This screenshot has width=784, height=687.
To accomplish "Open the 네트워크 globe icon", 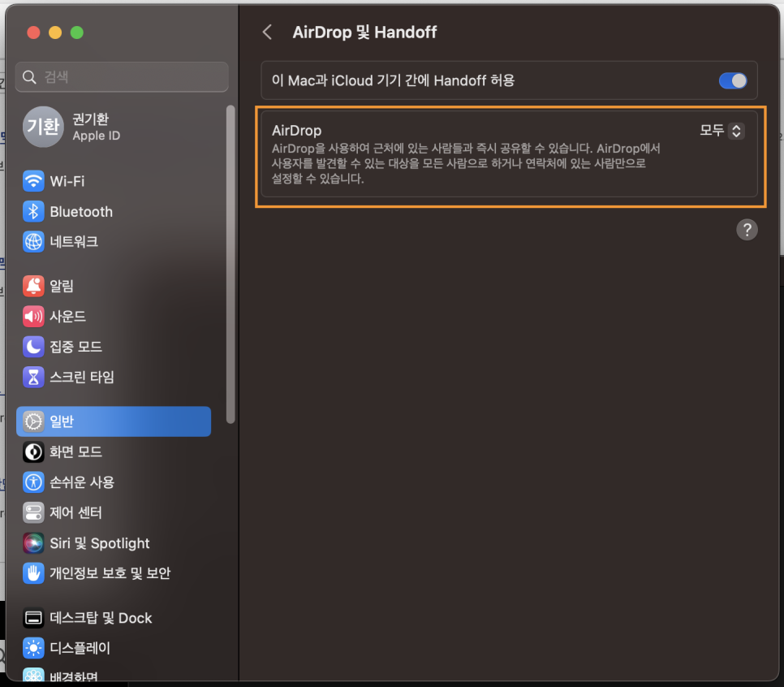I will 33,242.
